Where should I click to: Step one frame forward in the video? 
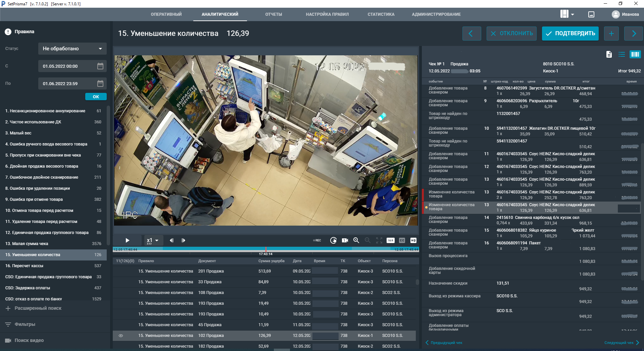click(x=183, y=240)
